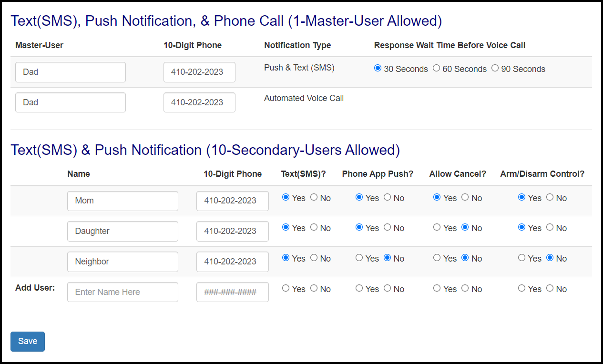
Task: Select No for new user's Allow Cancel
Action: pos(465,288)
